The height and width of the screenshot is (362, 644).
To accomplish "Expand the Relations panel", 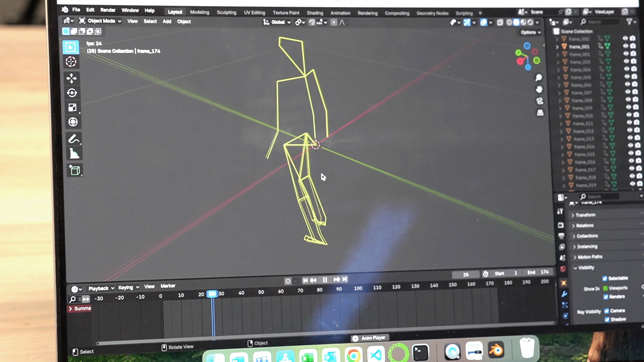I will click(x=584, y=226).
